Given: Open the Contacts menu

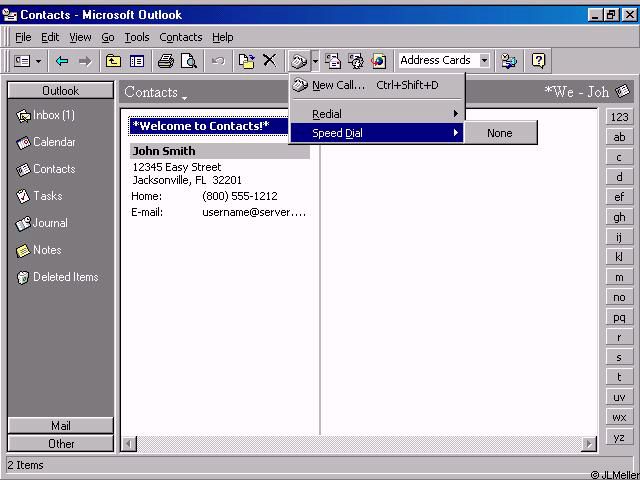Looking at the screenshot, I should point(181,37).
